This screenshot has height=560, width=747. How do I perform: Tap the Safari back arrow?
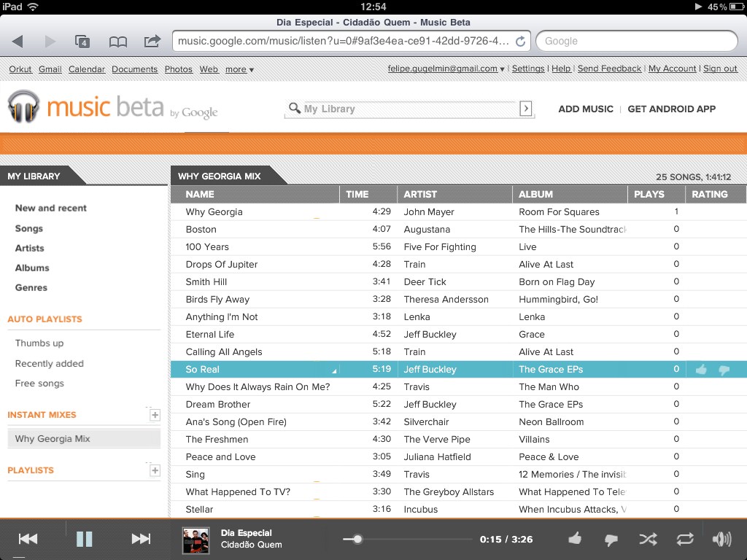(18, 42)
